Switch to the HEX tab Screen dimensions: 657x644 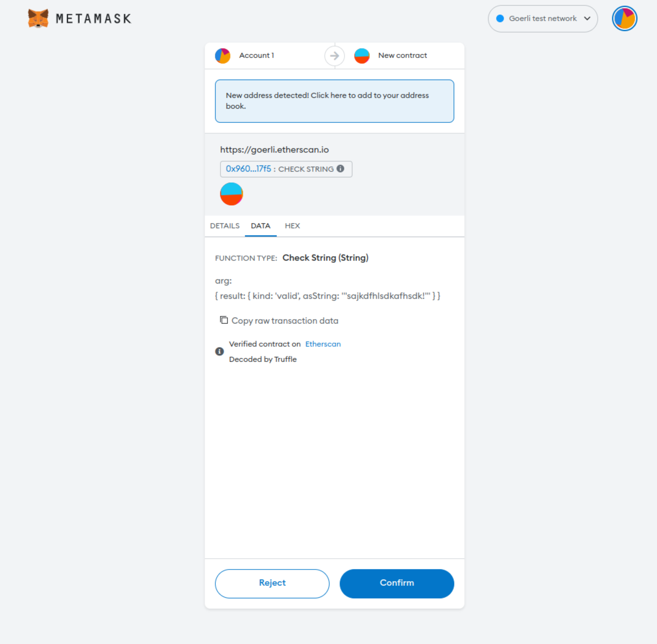coord(292,226)
